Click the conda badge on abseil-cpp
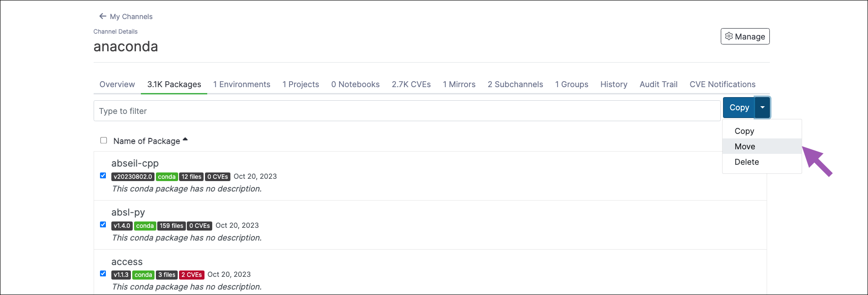 [x=167, y=177]
